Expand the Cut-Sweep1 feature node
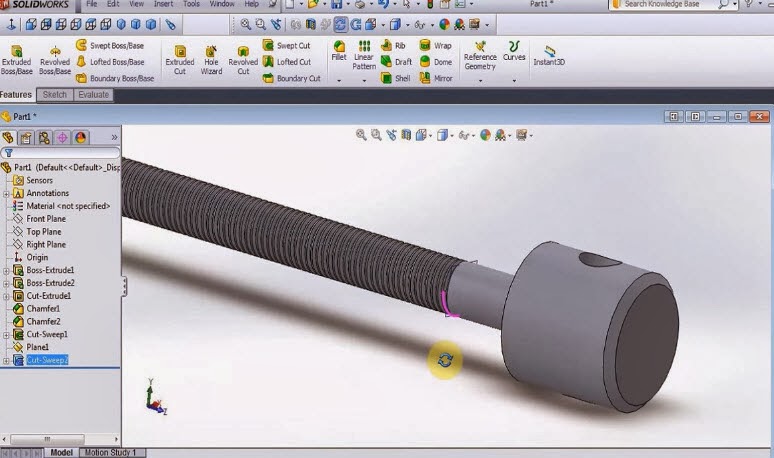This screenshot has height=458, width=774. 6,335
